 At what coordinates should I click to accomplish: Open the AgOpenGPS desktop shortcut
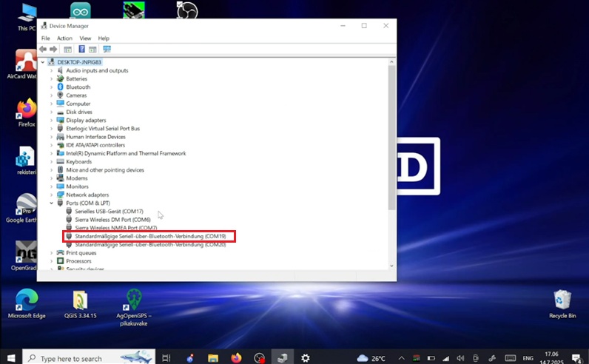coord(134,300)
